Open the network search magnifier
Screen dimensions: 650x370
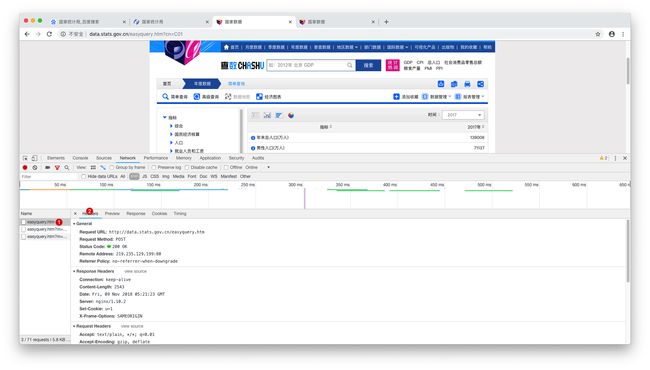pos(67,167)
